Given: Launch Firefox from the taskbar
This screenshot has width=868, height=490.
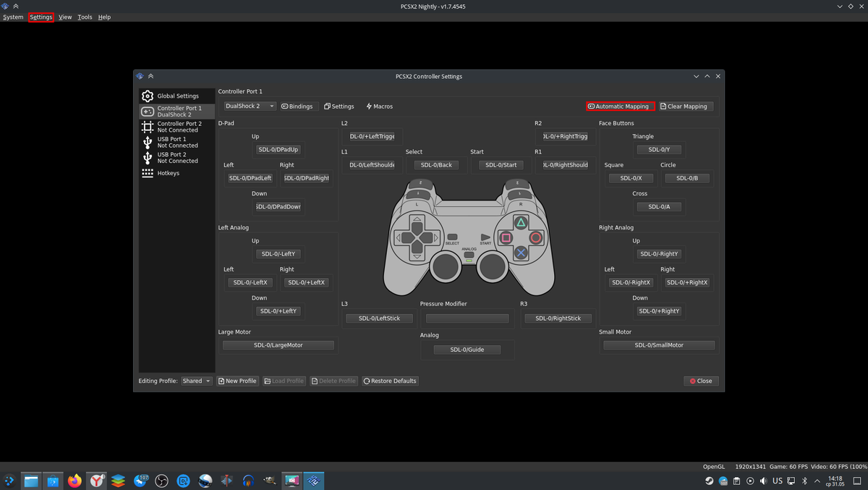Looking at the screenshot, I should tap(75, 481).
